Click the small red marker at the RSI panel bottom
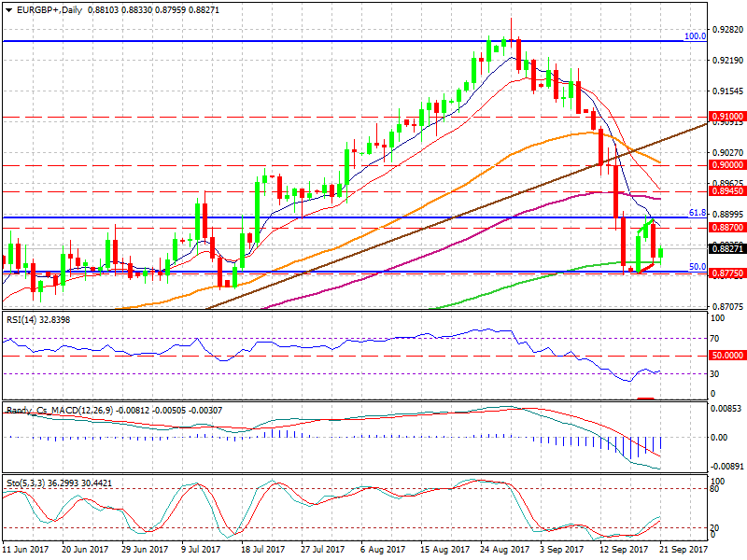 [645, 399]
